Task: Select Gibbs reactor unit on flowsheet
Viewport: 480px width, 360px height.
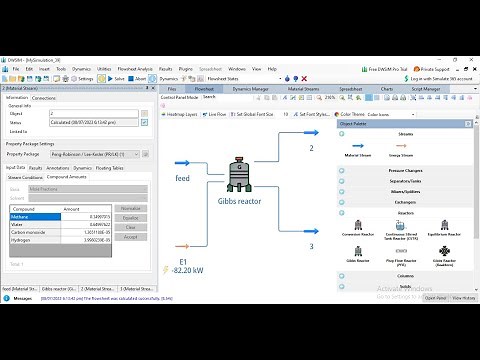Action: [239, 175]
